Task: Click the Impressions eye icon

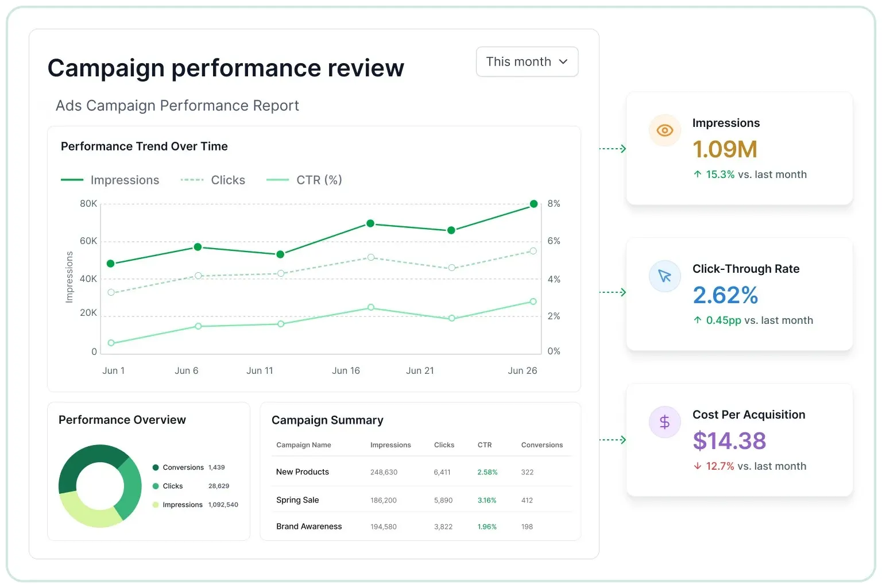Action: (x=664, y=130)
